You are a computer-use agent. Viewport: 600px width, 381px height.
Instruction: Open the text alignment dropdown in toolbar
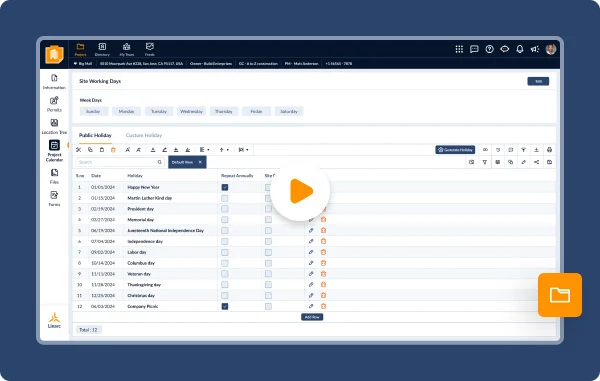coord(204,150)
